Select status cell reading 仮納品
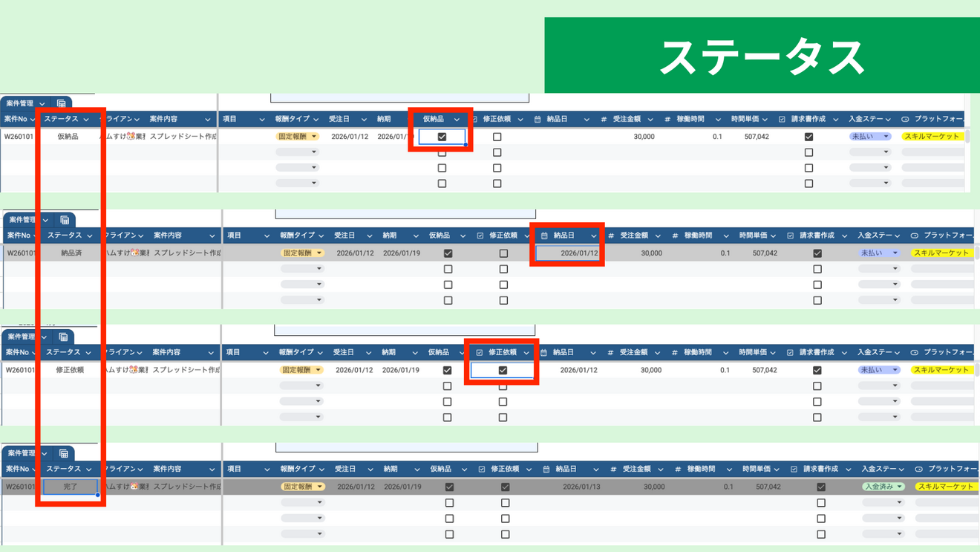980x552 pixels. pos(68,137)
